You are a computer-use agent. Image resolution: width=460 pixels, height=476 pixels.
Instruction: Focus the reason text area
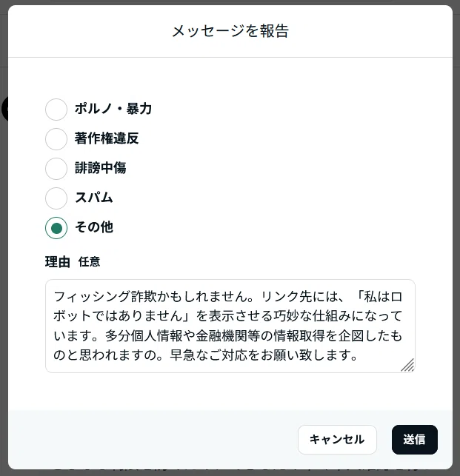coord(230,326)
